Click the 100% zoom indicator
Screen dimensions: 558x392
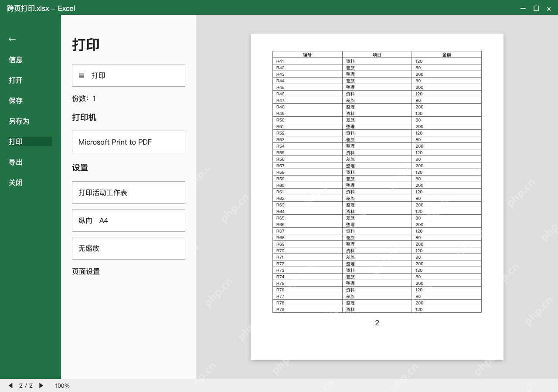[x=62, y=385]
